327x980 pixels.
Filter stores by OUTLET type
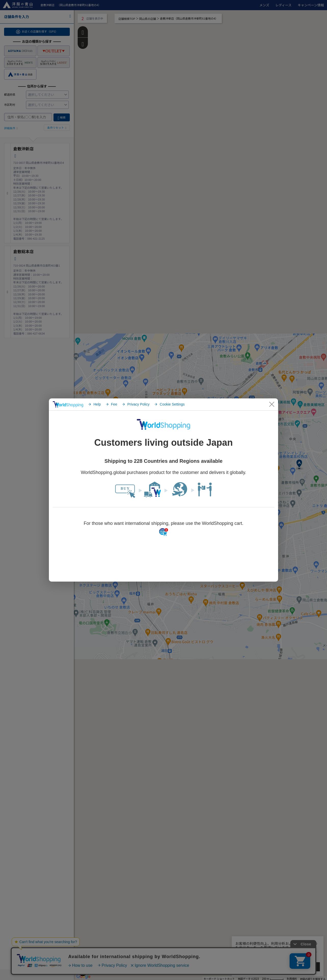[54, 51]
